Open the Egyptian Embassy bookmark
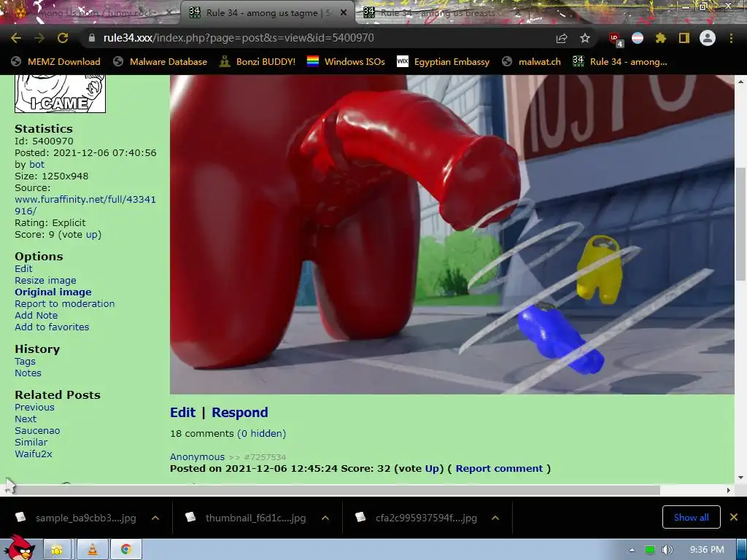This screenshot has width=747, height=560. (443, 61)
